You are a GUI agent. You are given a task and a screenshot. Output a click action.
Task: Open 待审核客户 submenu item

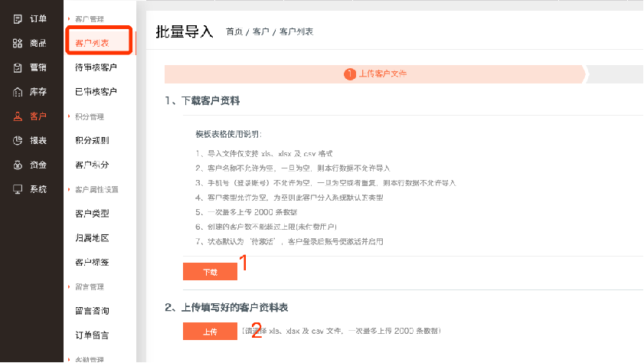96,67
